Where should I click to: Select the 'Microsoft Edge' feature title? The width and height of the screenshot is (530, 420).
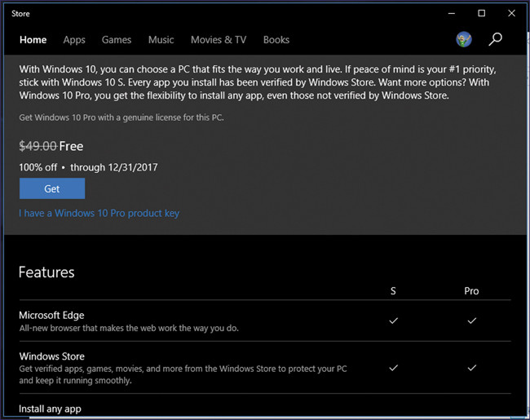click(x=51, y=315)
